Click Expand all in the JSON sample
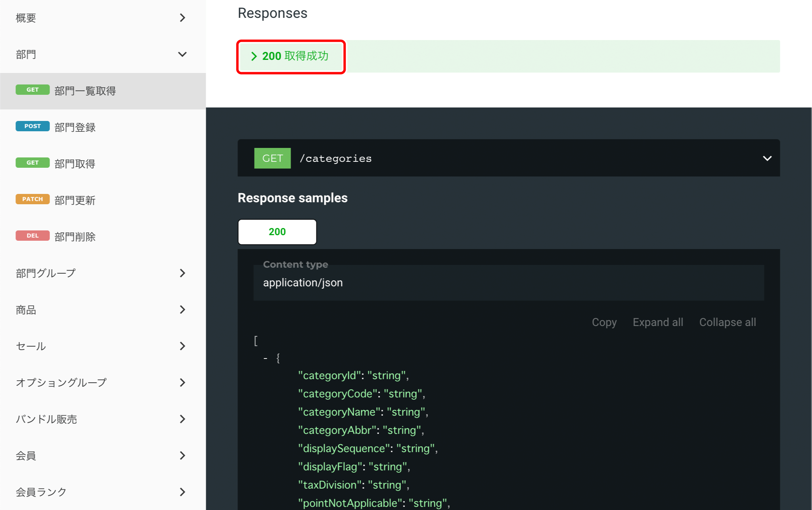This screenshot has width=812, height=510. pyautogui.click(x=657, y=322)
